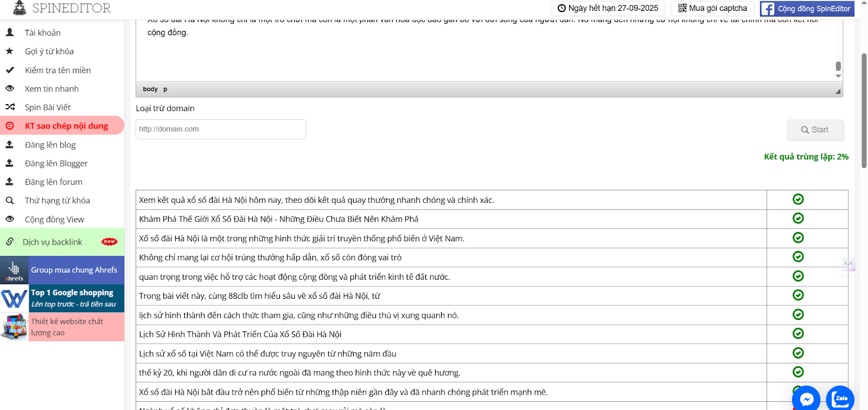
Task: Open Thiết kế website chất lượng cao banner
Action: (x=62, y=327)
